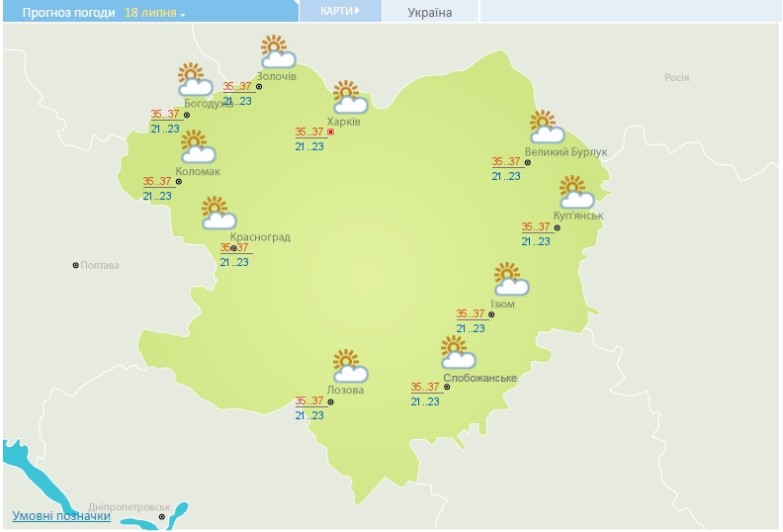Click the Дніпропетровськ label on the map
The image size is (783, 532).
pyautogui.click(x=130, y=507)
